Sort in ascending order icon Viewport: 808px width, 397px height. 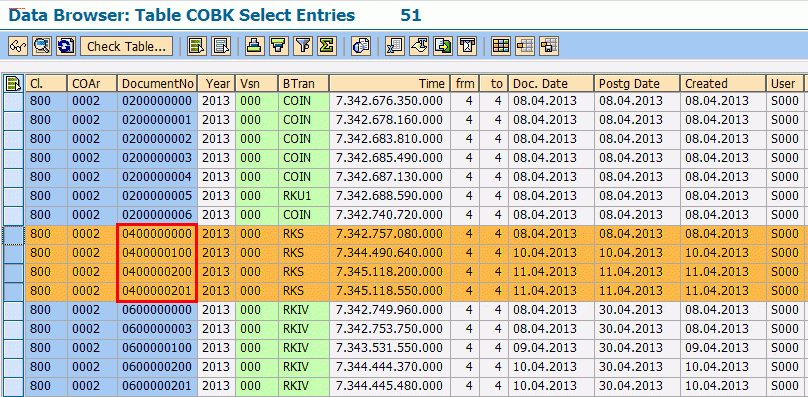point(255,46)
